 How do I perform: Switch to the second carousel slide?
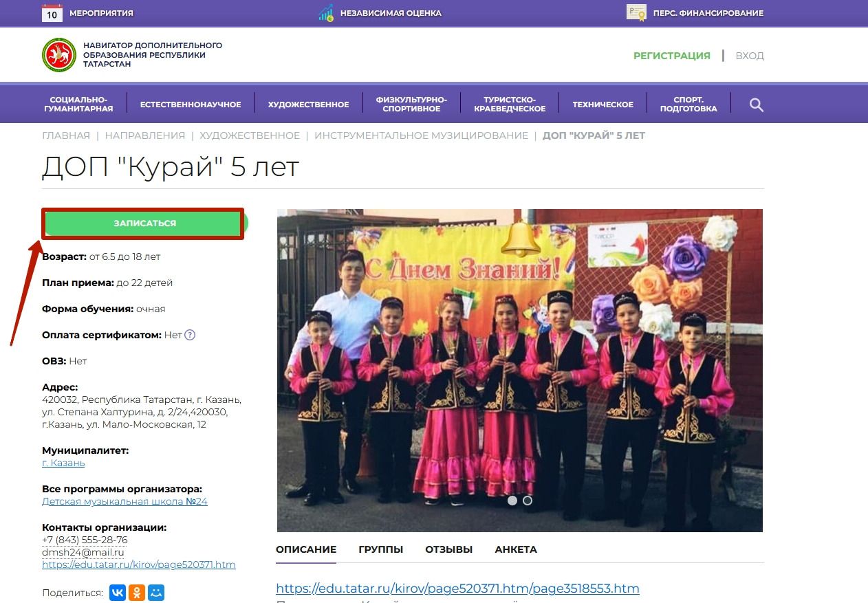(528, 501)
